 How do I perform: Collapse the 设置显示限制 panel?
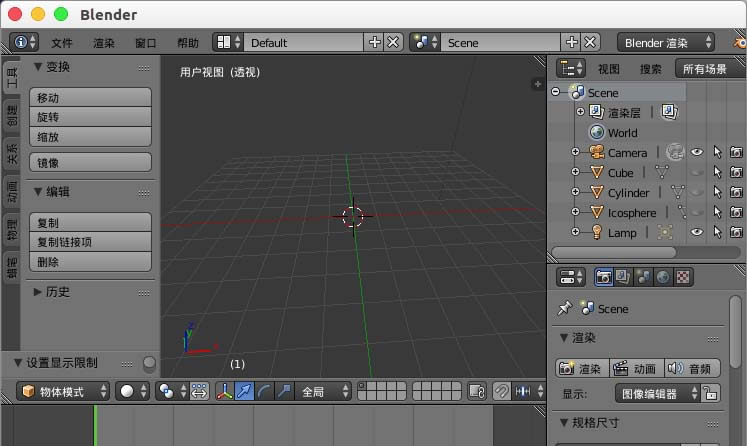[x=18, y=363]
